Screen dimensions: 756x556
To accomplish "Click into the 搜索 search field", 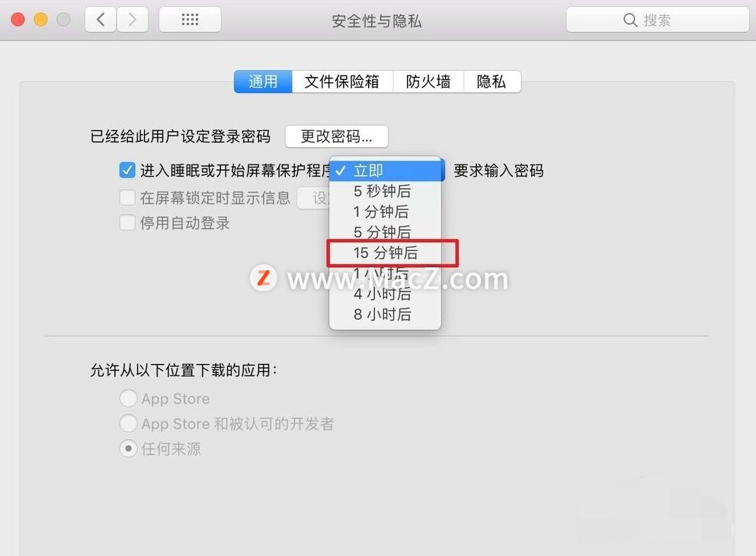I will [658, 20].
